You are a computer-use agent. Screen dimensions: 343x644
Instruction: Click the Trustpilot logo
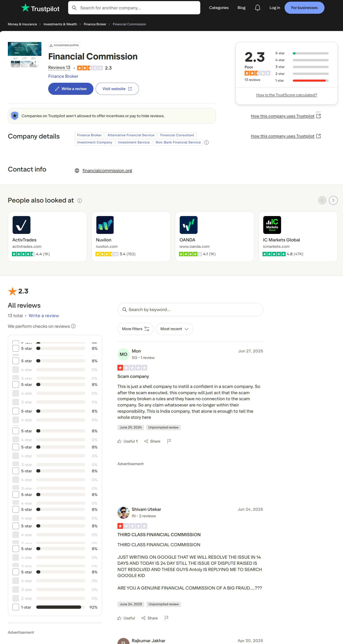(40, 8)
